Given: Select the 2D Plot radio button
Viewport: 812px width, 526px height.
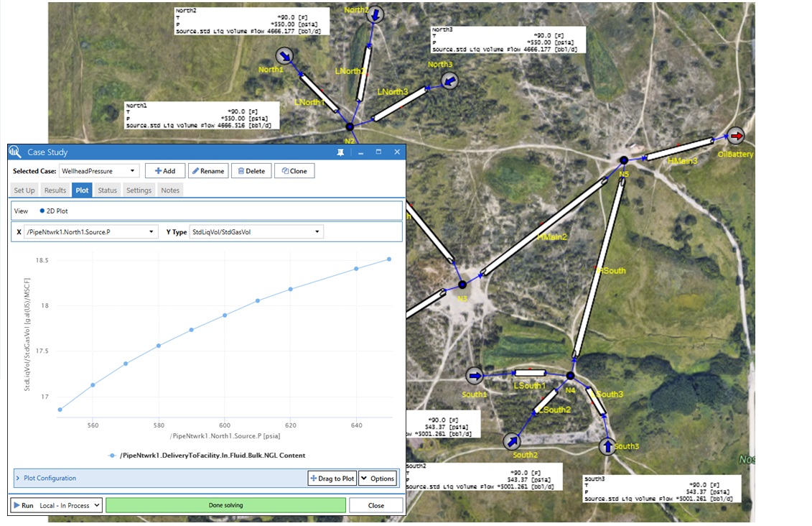Looking at the screenshot, I should (x=42, y=211).
